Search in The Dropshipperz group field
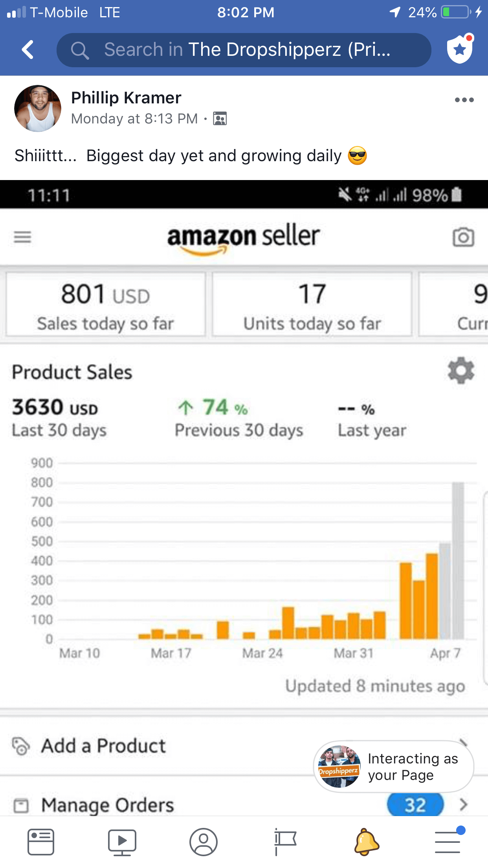Image resolution: width=488 pixels, height=868 pixels. coord(244,50)
